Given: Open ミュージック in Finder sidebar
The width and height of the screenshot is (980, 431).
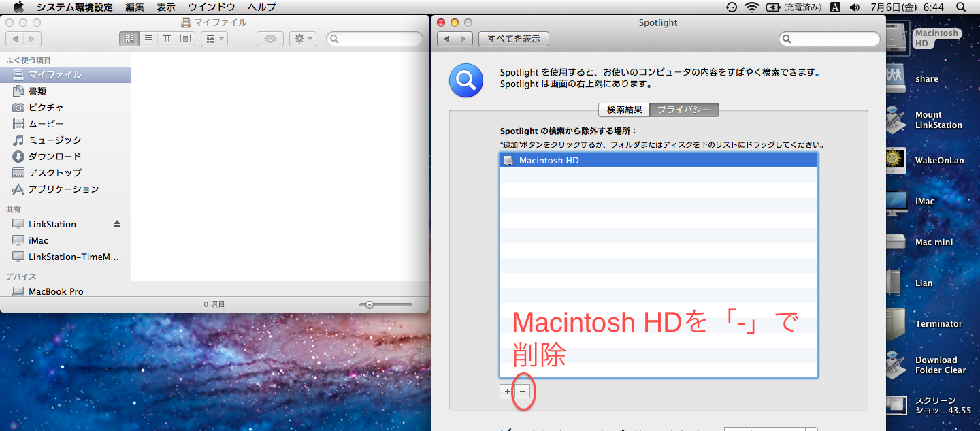Looking at the screenshot, I should tap(65, 140).
